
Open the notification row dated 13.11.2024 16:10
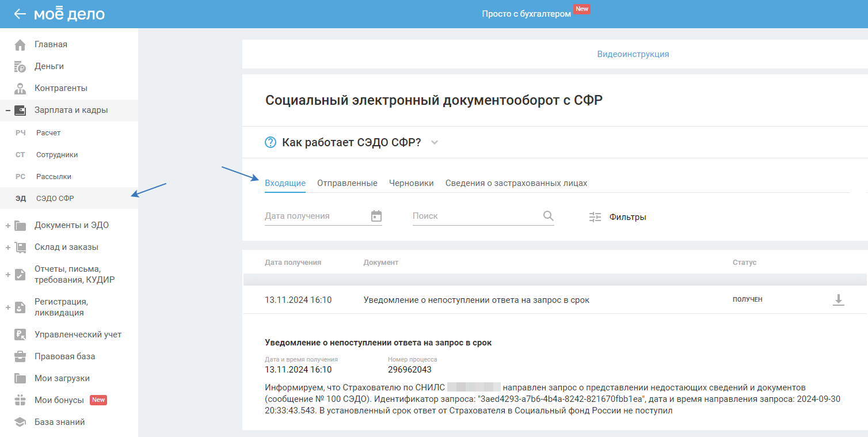coord(555,300)
